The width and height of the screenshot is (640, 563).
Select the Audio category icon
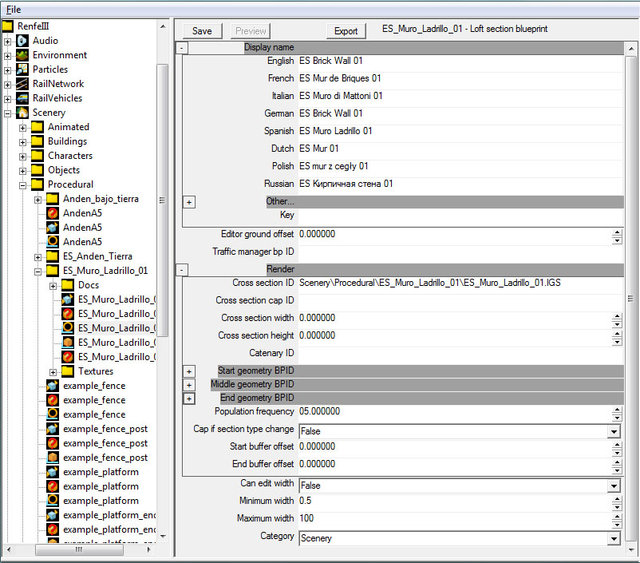point(22,41)
